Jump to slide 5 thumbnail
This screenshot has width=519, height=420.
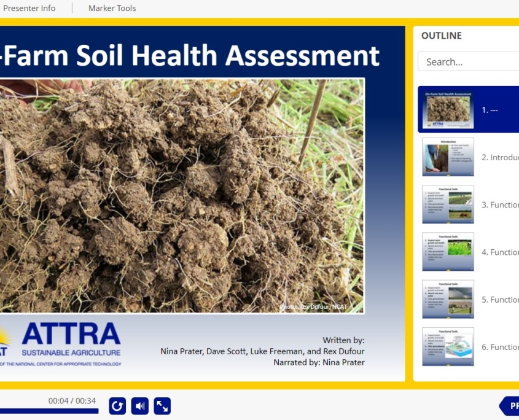[x=448, y=299]
